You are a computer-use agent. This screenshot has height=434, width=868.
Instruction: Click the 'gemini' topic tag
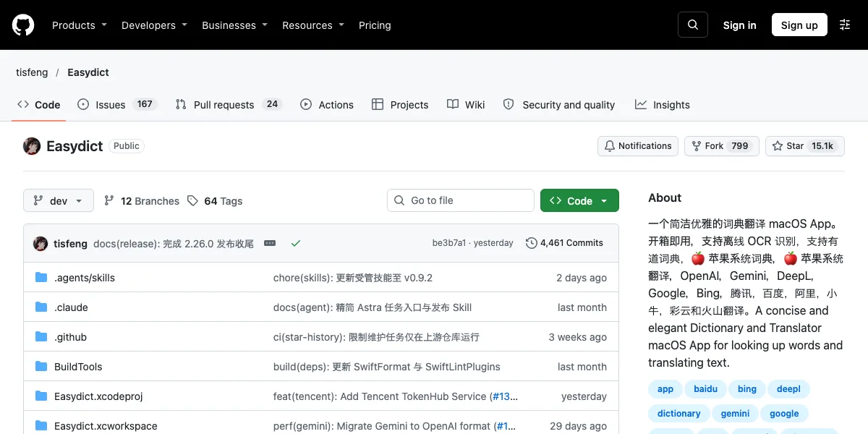tap(735, 414)
